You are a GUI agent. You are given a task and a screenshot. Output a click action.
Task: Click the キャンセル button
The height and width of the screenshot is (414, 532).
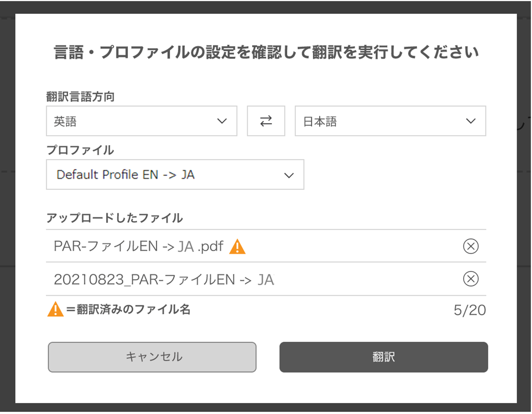click(x=152, y=357)
